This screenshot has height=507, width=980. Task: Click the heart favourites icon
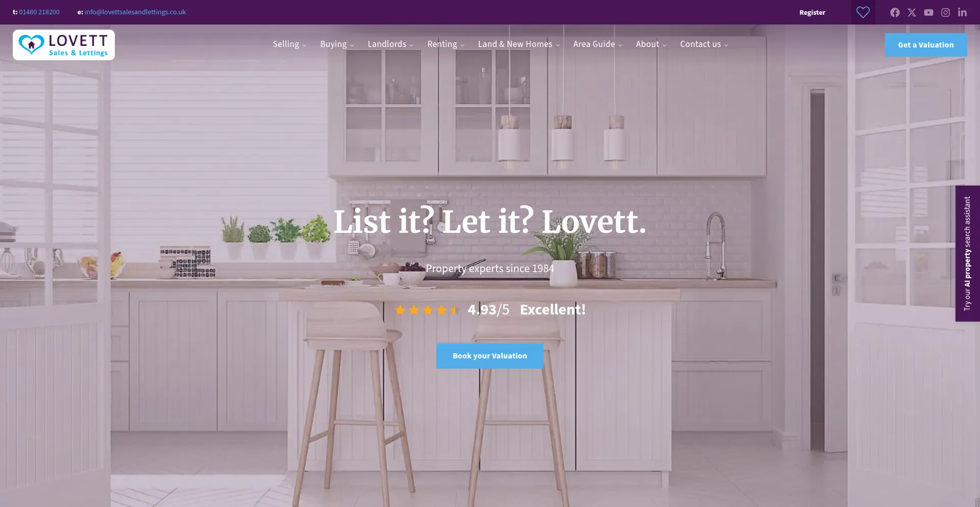point(863,12)
